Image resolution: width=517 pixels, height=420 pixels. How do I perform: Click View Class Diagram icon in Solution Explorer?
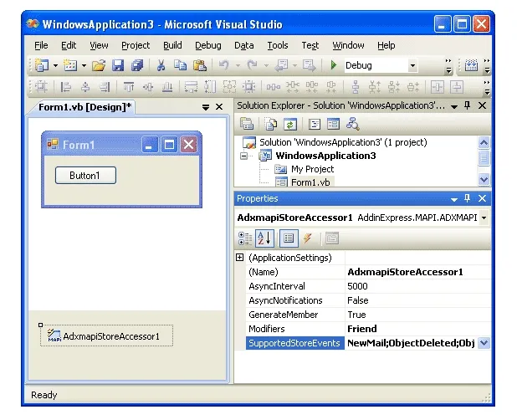coord(352,125)
